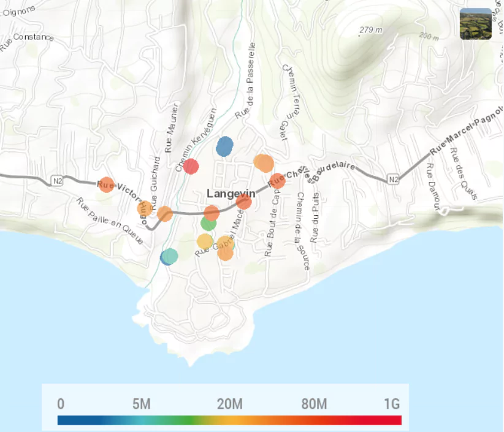Click the dark blue end of legend gradient
This screenshot has width=504, height=432.
point(62,420)
